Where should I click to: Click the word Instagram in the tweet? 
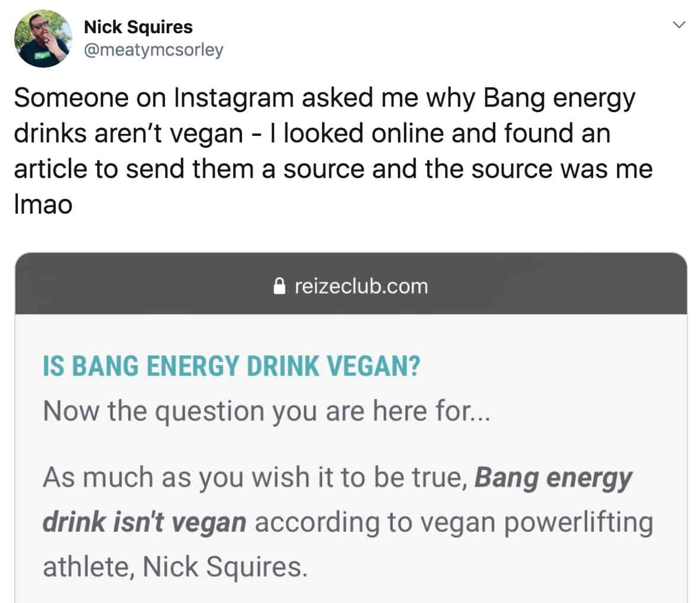pyautogui.click(x=233, y=98)
